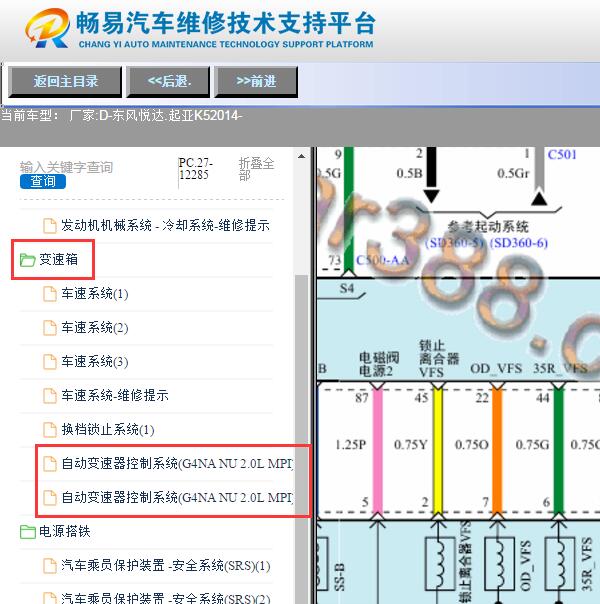
Task: Click 折叠全部 to collapse all
Action: (256, 169)
